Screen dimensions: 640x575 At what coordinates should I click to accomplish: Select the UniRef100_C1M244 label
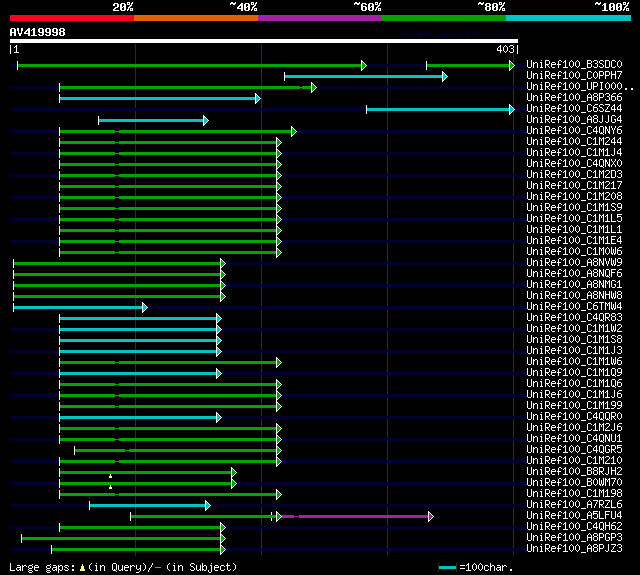click(x=574, y=142)
